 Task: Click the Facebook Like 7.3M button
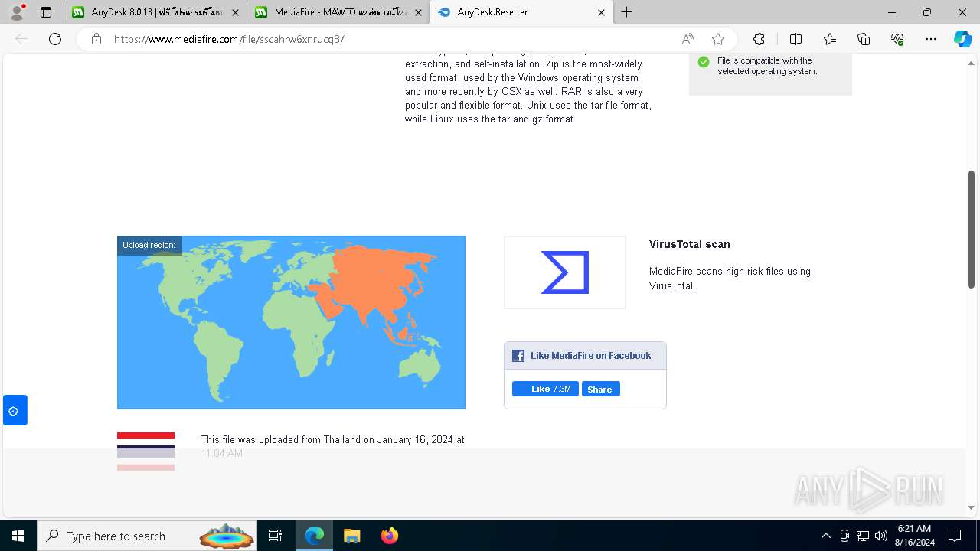click(x=545, y=389)
